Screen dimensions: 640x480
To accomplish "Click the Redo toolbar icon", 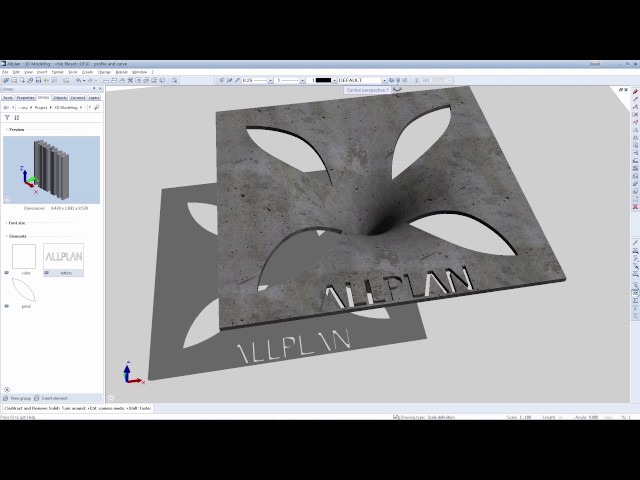I will [90, 80].
